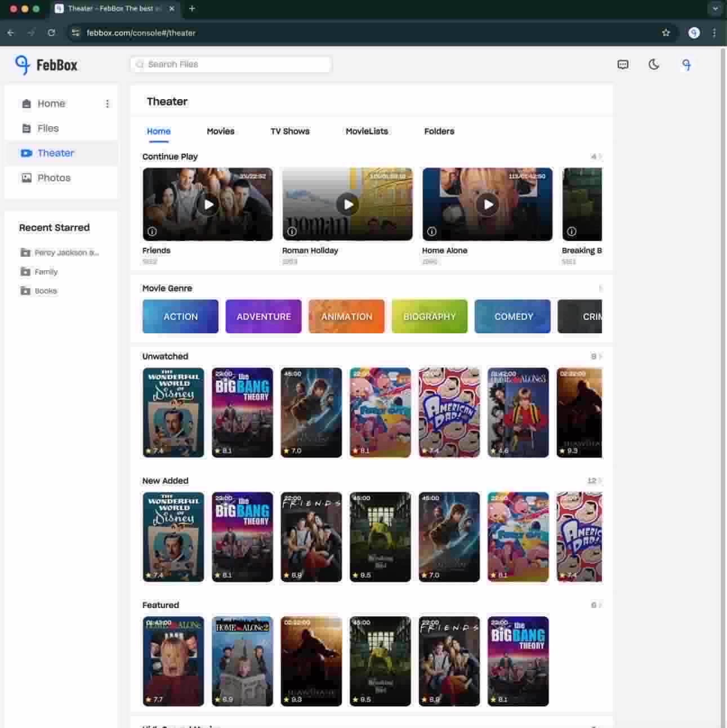Expand the Unwatched list arrow
This screenshot has height=728, width=727.
click(x=600, y=356)
